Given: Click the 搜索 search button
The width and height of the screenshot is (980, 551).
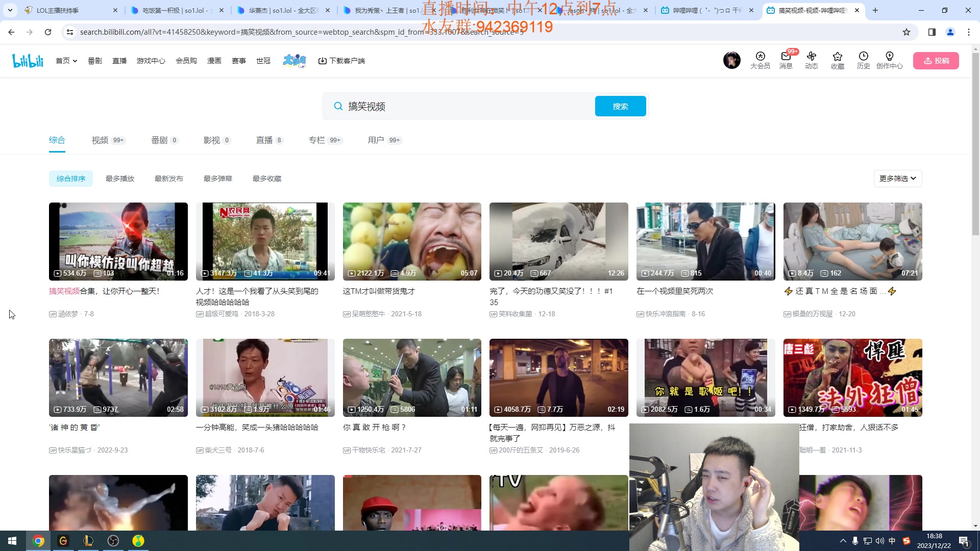Looking at the screenshot, I should point(620,106).
